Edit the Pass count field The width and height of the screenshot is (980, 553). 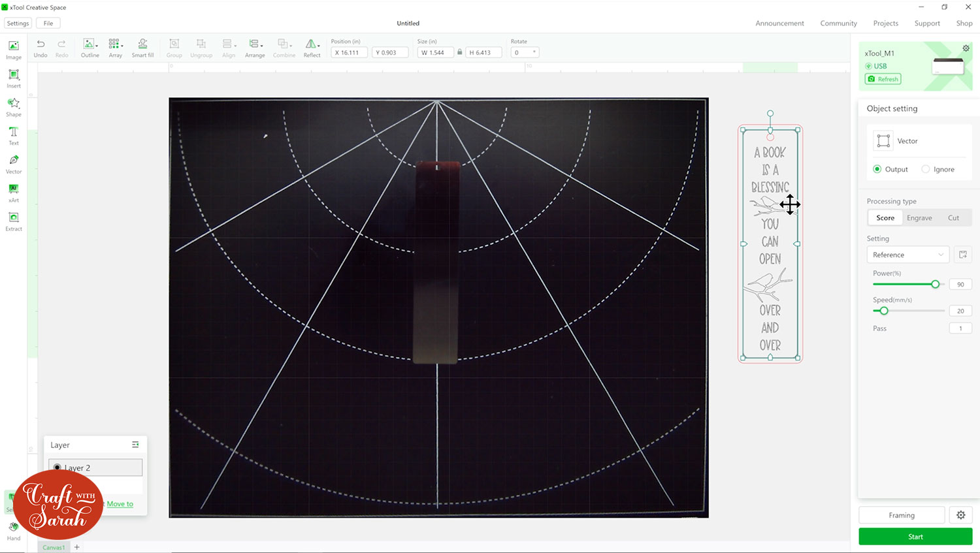pos(960,328)
